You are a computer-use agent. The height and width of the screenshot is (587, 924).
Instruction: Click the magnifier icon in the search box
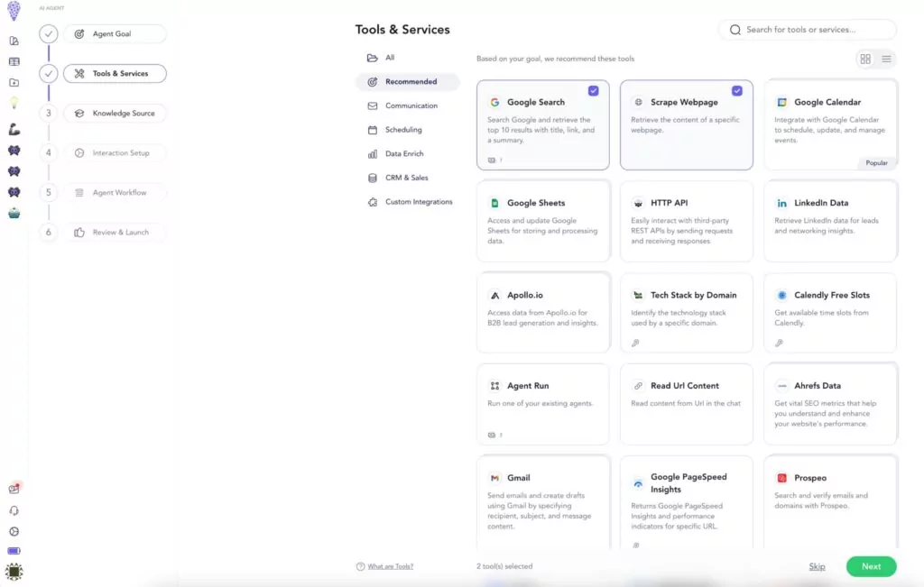[735, 30]
